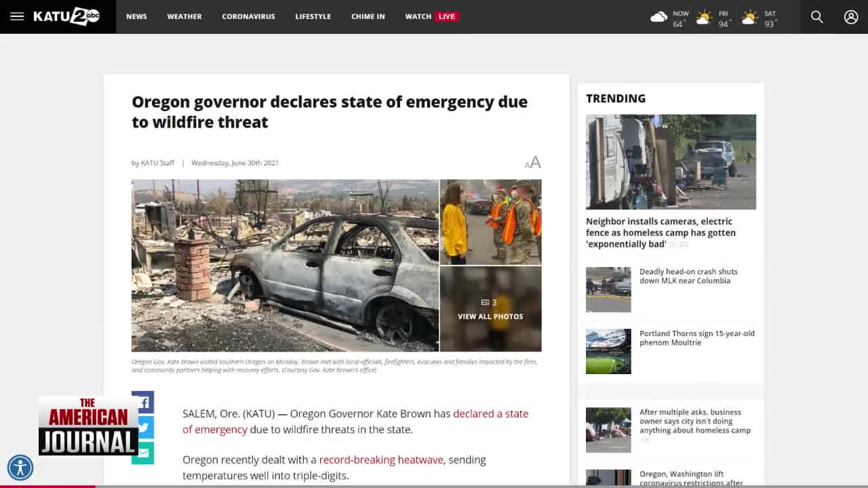Click the SAT 93° forecast text
This screenshot has height=488, width=868.
click(770, 18)
